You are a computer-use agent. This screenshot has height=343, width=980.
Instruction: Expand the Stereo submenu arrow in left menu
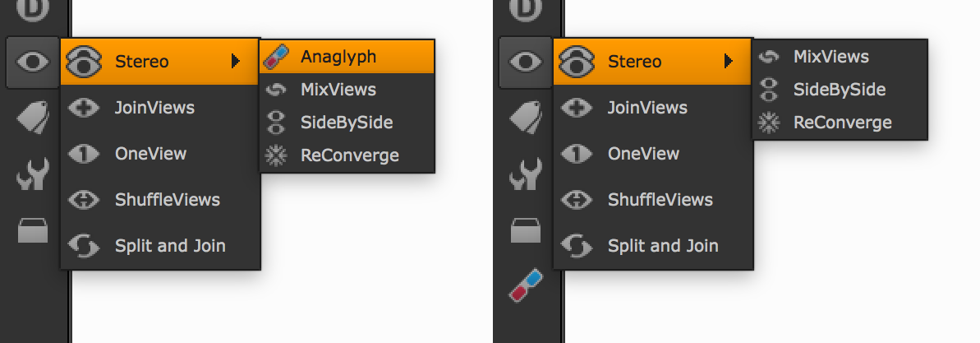click(236, 61)
